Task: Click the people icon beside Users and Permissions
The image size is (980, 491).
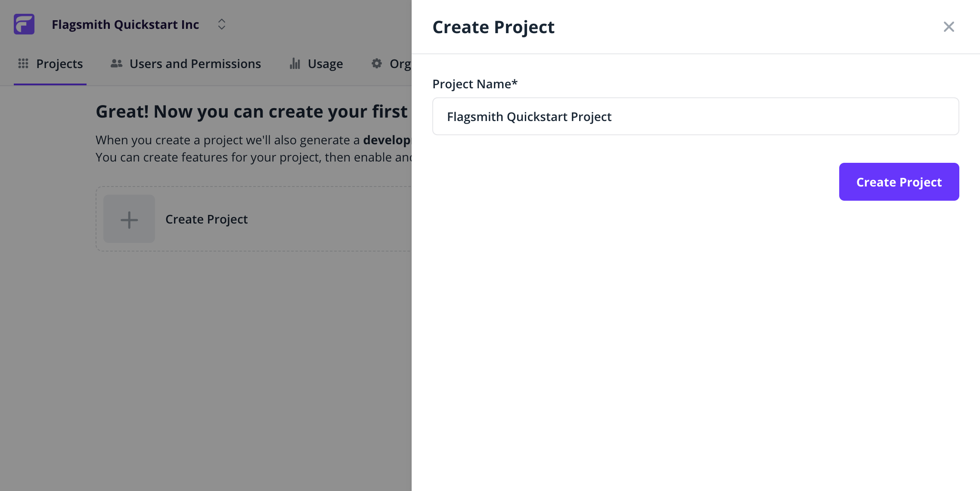Action: pos(116,63)
